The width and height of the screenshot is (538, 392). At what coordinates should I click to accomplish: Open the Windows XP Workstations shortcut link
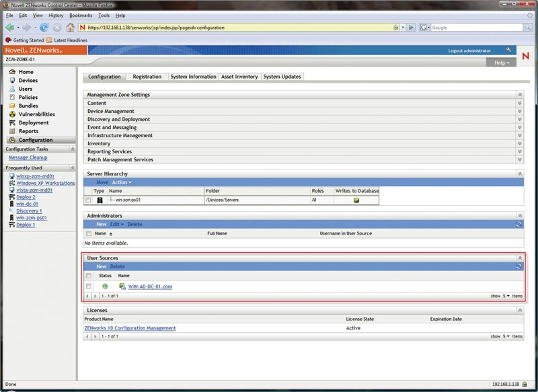click(46, 183)
